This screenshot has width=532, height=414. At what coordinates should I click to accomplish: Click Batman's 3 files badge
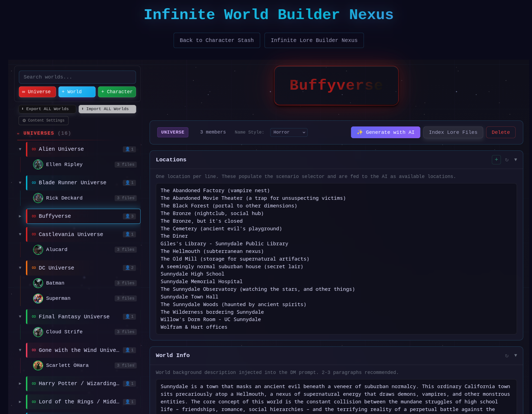[x=125, y=283]
